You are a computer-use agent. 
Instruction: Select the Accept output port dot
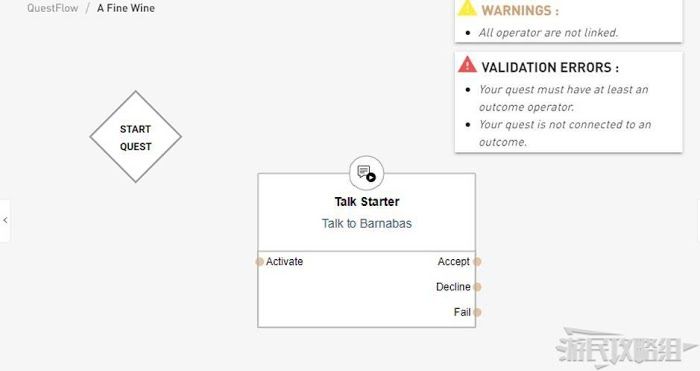click(x=477, y=262)
